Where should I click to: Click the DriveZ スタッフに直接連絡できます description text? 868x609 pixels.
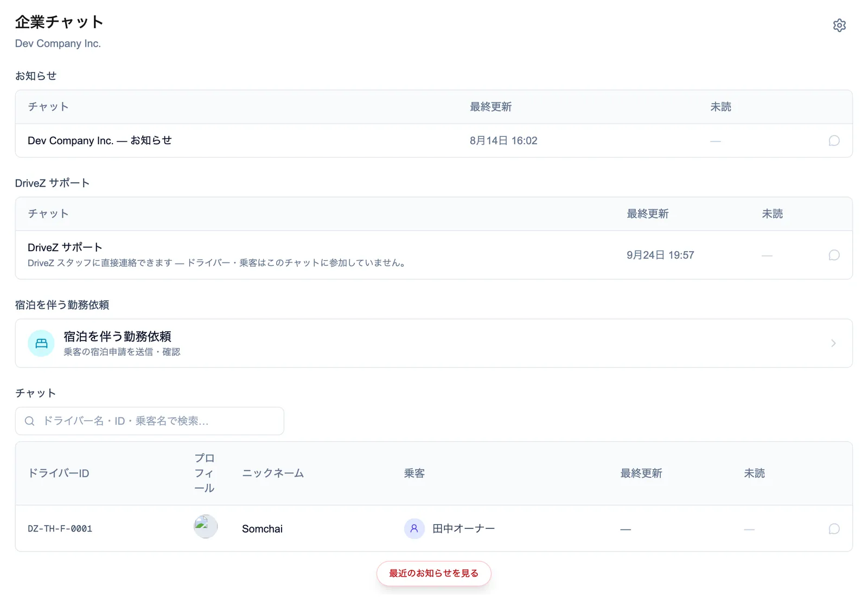(x=218, y=263)
